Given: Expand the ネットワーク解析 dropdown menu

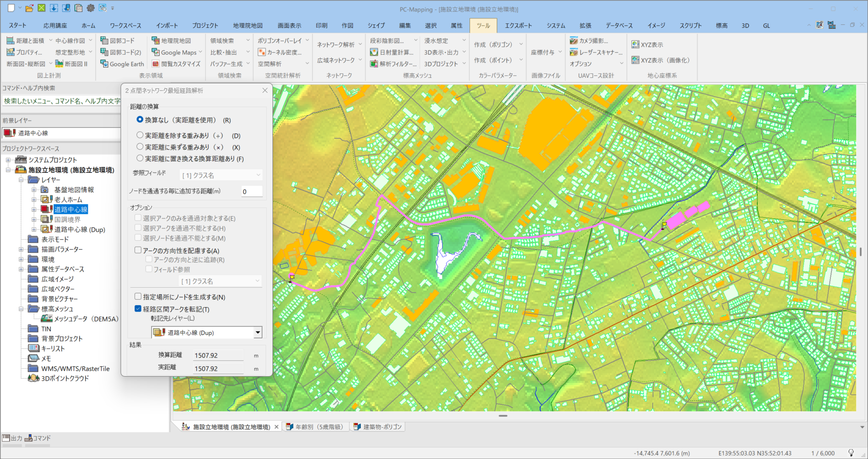Looking at the screenshot, I should point(360,45).
